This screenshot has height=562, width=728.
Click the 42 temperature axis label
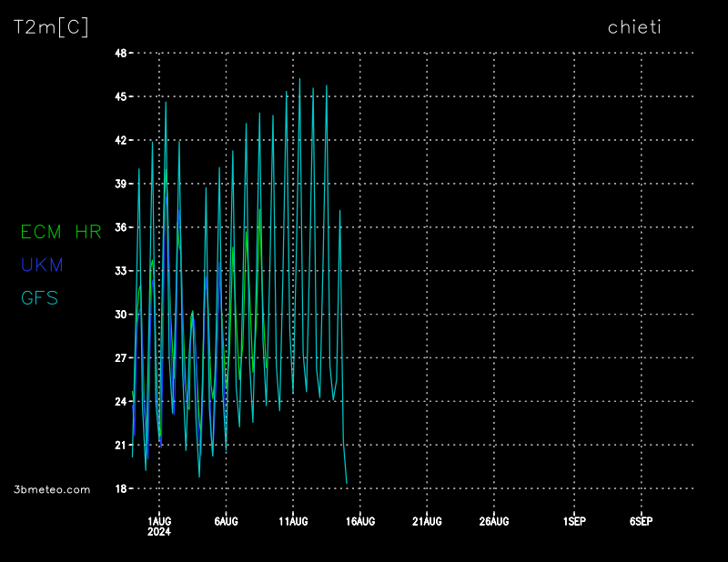[120, 140]
